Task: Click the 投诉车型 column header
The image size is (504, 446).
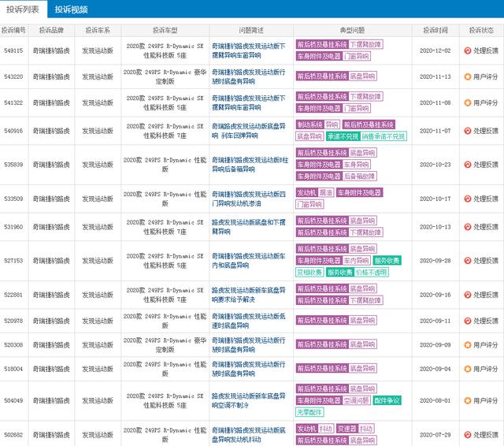Action: (165, 31)
